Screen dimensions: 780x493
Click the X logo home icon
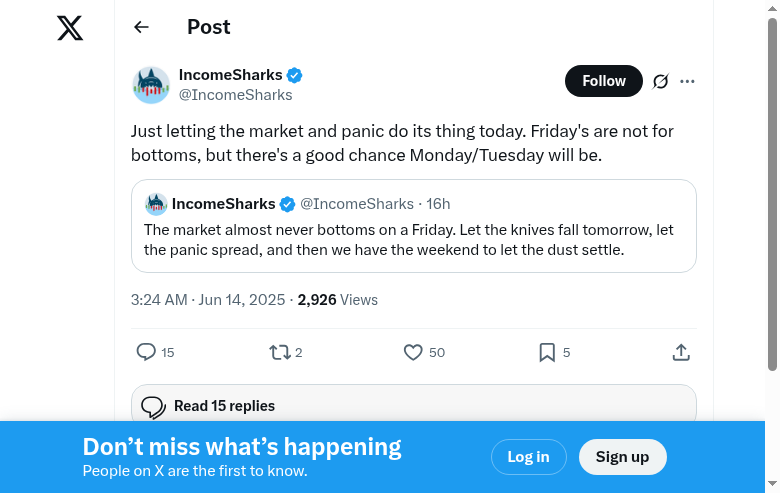coord(70,28)
